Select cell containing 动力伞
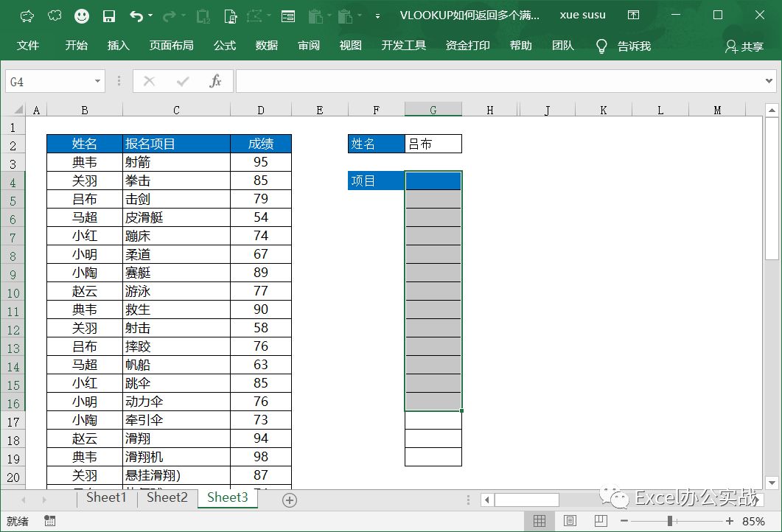This screenshot has height=532, width=782. pos(176,402)
